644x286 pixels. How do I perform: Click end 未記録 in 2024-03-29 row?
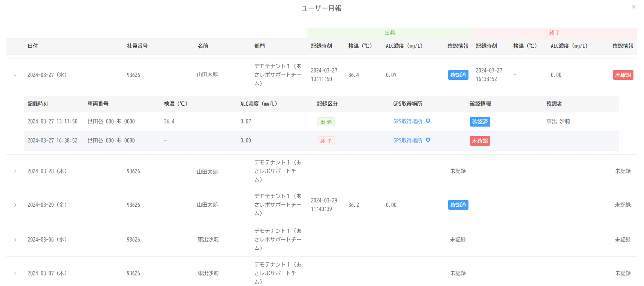tap(623, 205)
